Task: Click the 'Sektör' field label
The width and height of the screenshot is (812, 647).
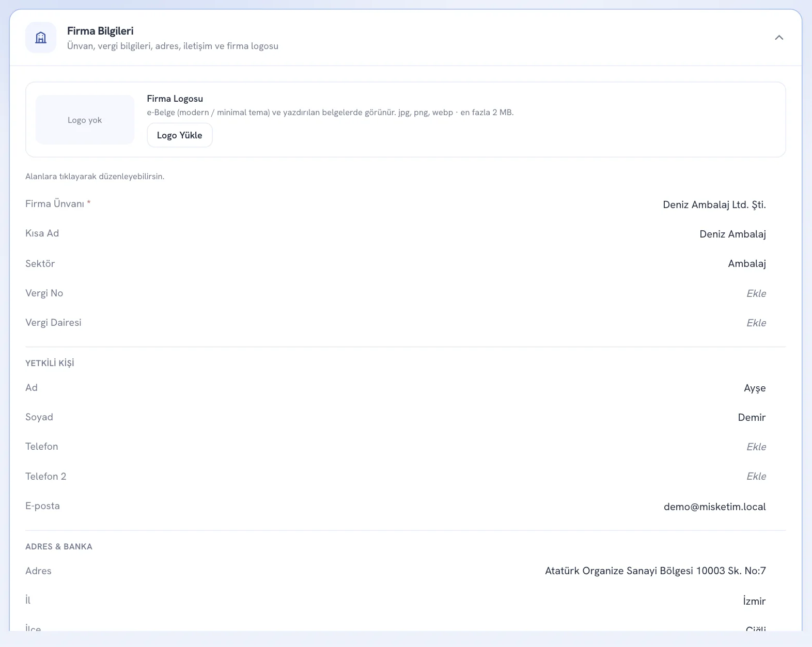Action: click(40, 263)
